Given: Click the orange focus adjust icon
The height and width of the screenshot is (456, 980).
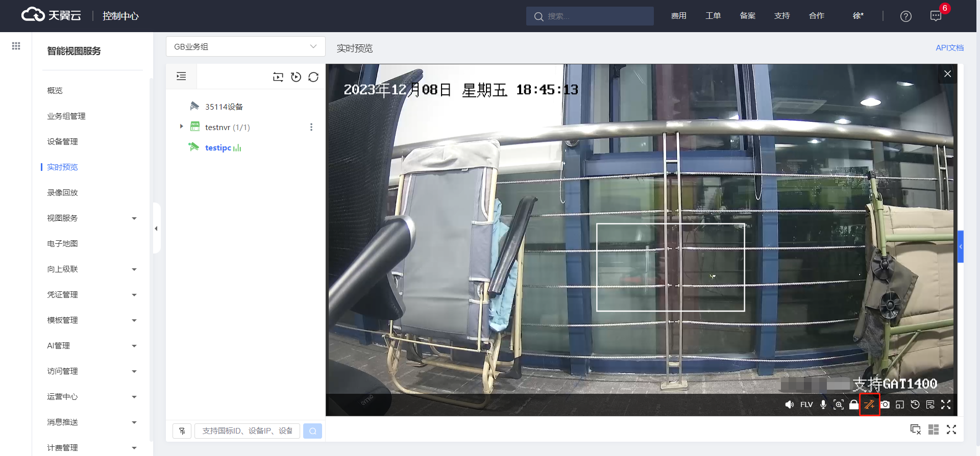Looking at the screenshot, I should coord(869,404).
